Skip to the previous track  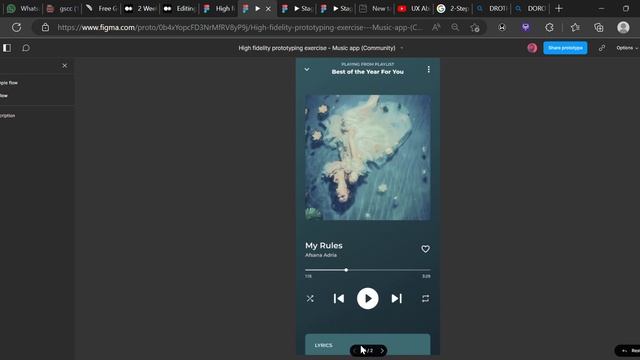(338, 298)
